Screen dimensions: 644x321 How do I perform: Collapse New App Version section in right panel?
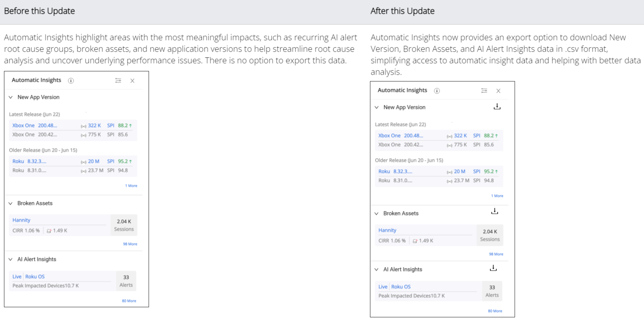pyautogui.click(x=376, y=107)
